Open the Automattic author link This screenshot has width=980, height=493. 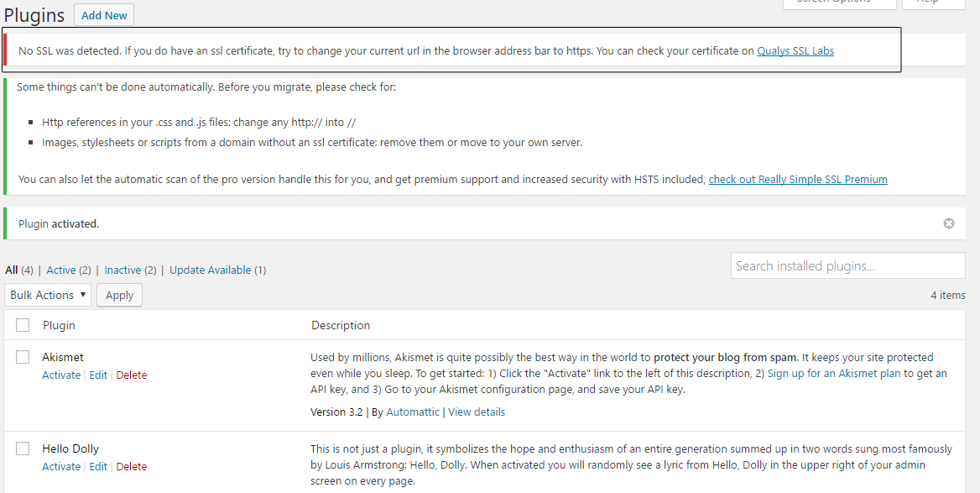click(x=413, y=412)
